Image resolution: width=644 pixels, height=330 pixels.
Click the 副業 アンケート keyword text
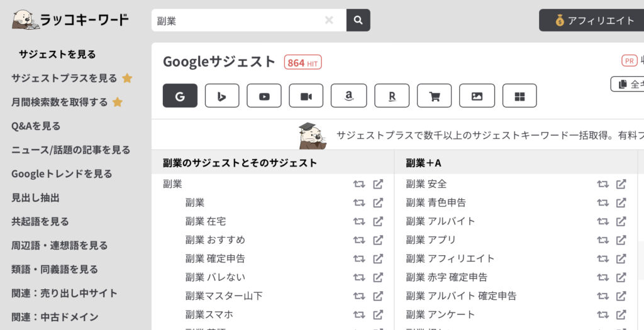440,314
